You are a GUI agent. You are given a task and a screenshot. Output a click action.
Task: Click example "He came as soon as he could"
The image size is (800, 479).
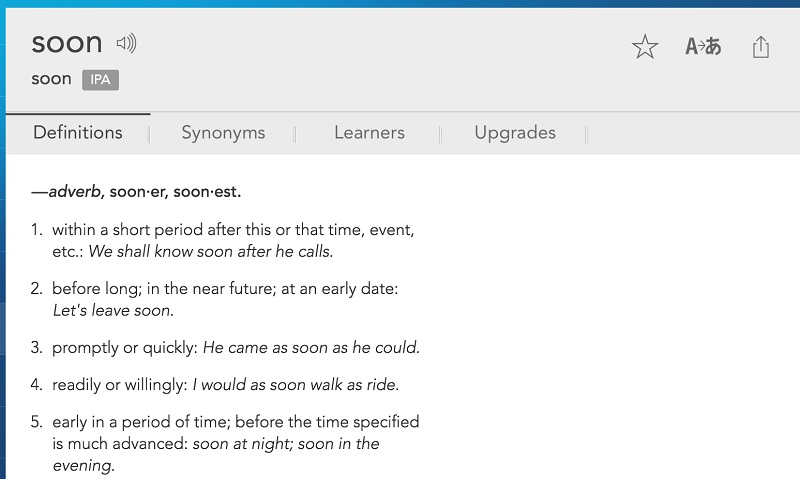click(x=311, y=348)
